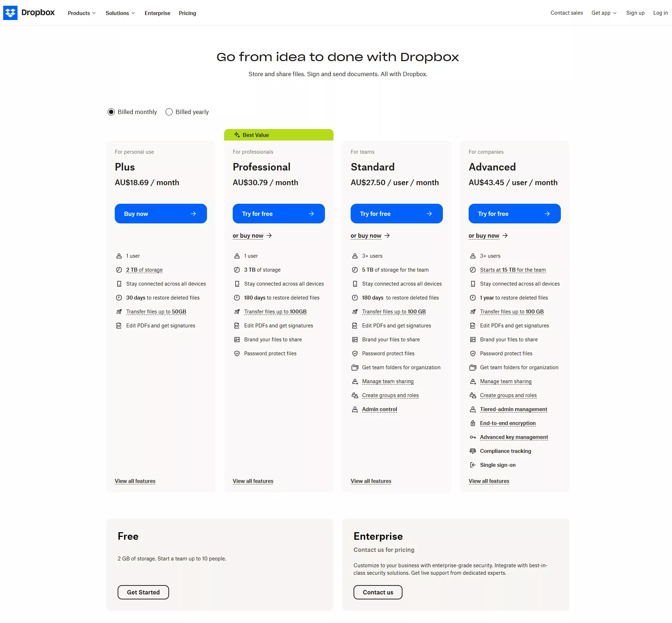Expand the Solutions dropdown menu
This screenshot has height=623, width=672.
point(120,13)
